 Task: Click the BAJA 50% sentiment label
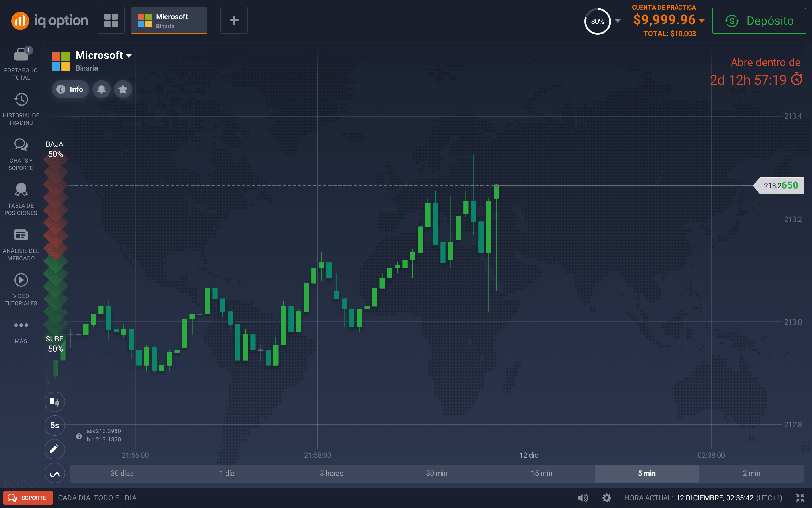(x=55, y=149)
